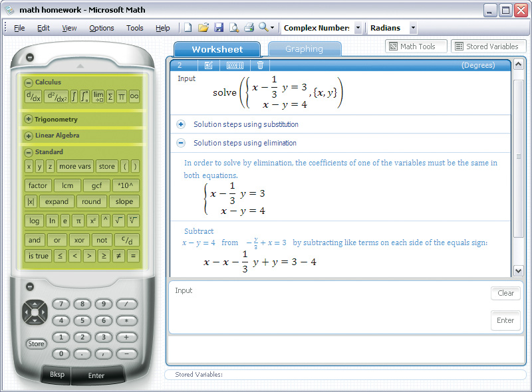Screen dimensions: 532x392
Task: Click the expand function button
Action: tap(57, 202)
